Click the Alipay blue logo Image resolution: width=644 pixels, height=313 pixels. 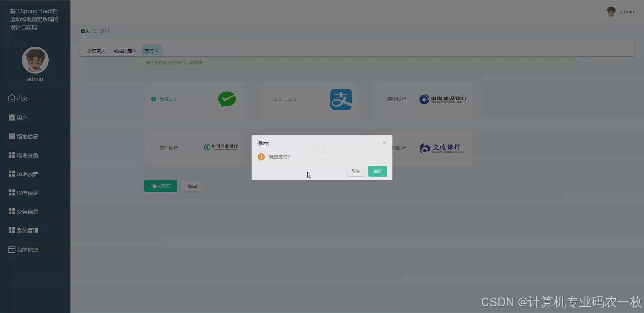[x=341, y=99]
